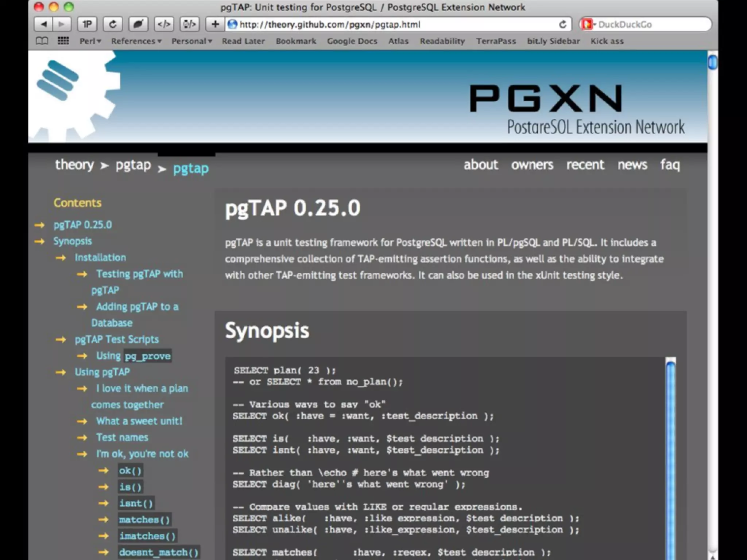Open the theory breadcrumb link

(x=74, y=165)
